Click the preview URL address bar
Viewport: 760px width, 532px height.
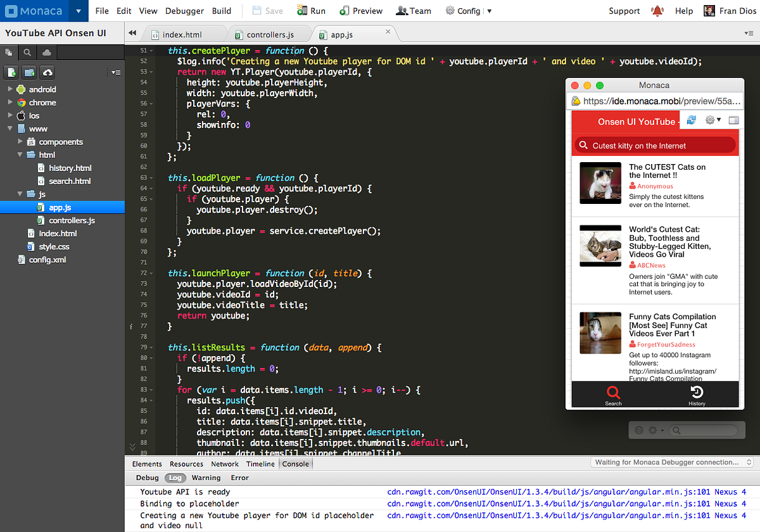click(x=655, y=101)
